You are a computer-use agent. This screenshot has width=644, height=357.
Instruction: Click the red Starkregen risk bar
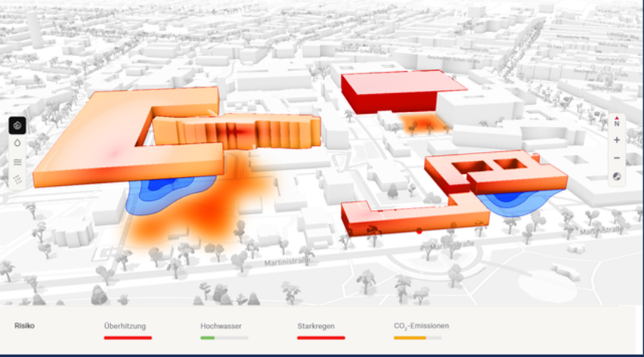coord(320,337)
